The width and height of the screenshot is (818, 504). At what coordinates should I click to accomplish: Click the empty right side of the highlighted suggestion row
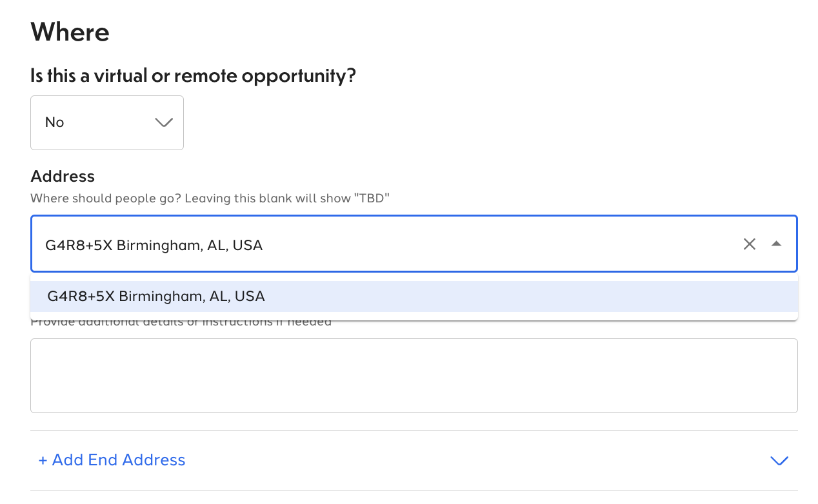tap(581, 296)
